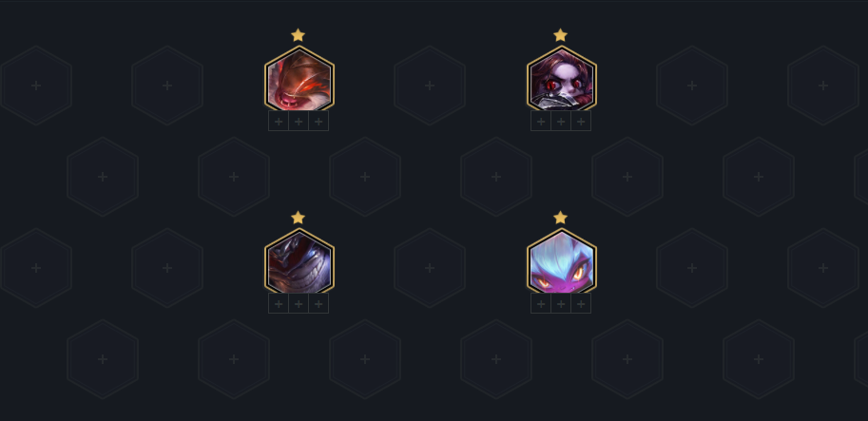Viewport: 868px width, 421px height.
Task: Select the purple yordle with cyan hair
Action: 561,261
